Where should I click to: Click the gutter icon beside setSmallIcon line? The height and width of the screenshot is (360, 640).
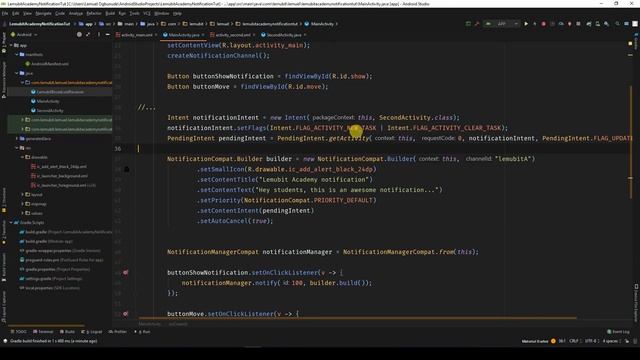point(127,169)
